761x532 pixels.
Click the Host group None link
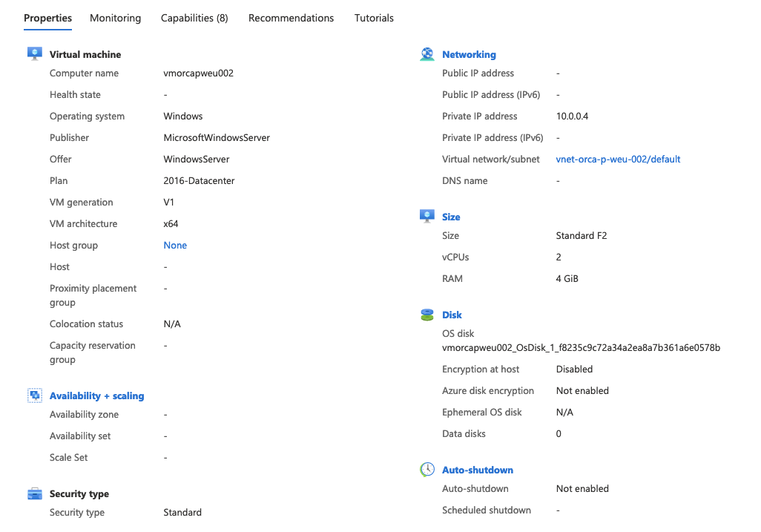click(175, 245)
